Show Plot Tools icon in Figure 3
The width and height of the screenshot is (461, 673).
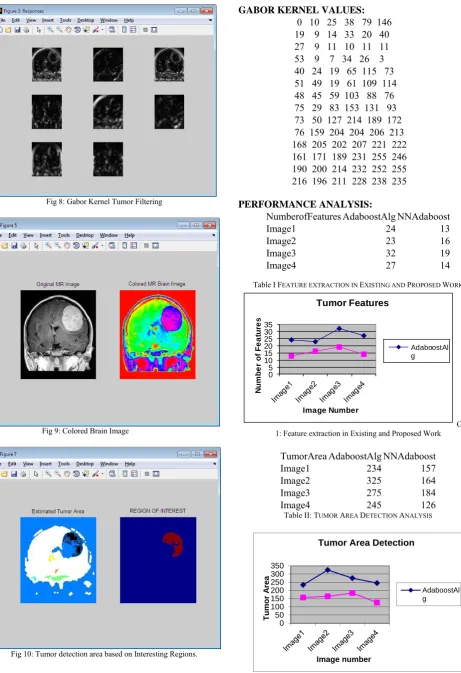[x=154, y=30]
